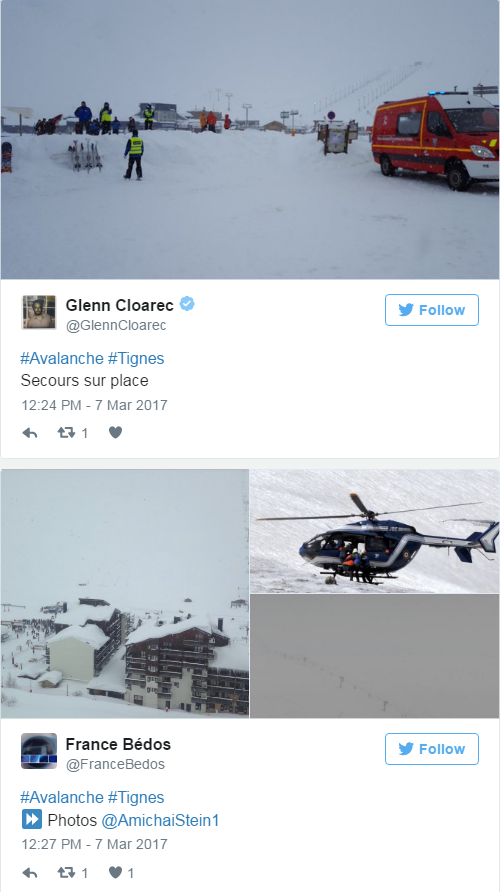Visit the @AmichaiStein1 mention link
Screen dimensions: 500x892
tap(160, 820)
